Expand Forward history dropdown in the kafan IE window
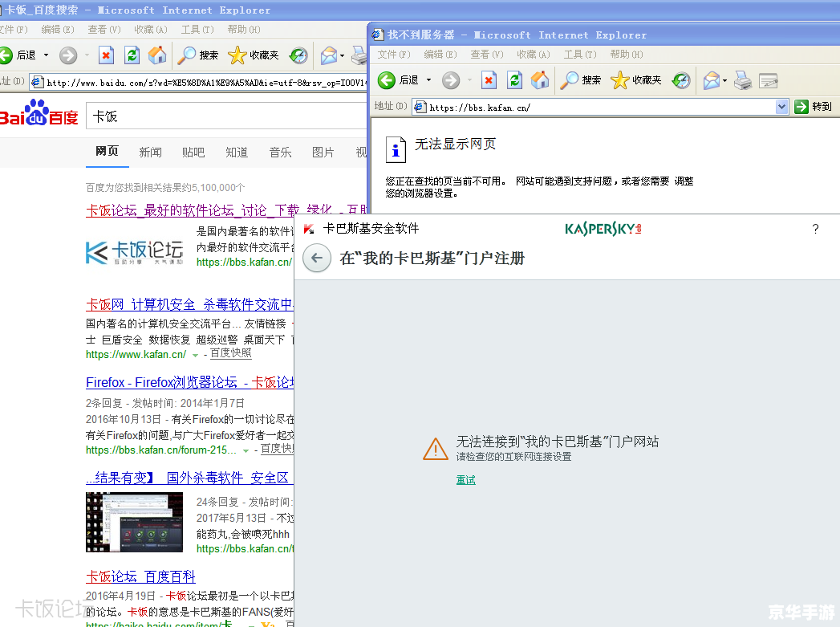The image size is (840, 627). click(x=469, y=80)
